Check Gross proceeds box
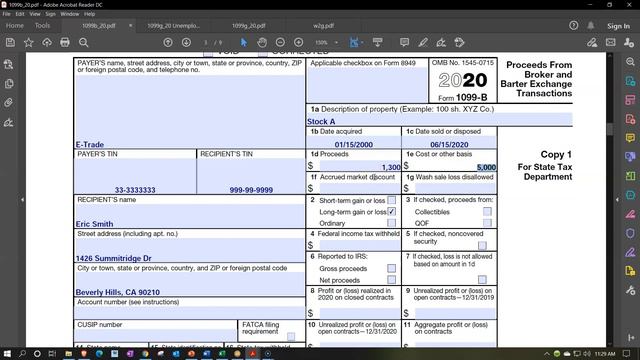The image size is (640, 360). tap(391, 268)
